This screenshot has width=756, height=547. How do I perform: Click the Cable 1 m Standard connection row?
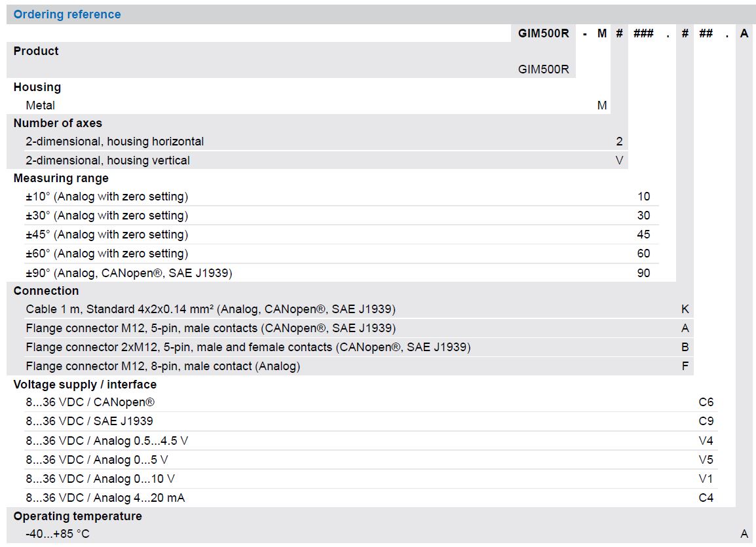(x=210, y=309)
